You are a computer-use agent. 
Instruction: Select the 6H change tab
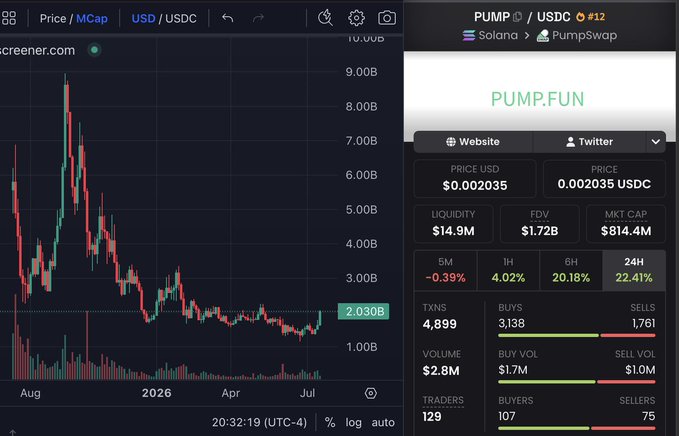(571, 270)
